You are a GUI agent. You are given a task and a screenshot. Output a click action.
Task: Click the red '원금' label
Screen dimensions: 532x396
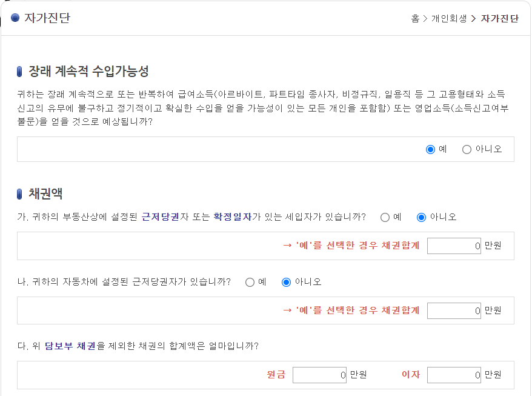(x=276, y=375)
